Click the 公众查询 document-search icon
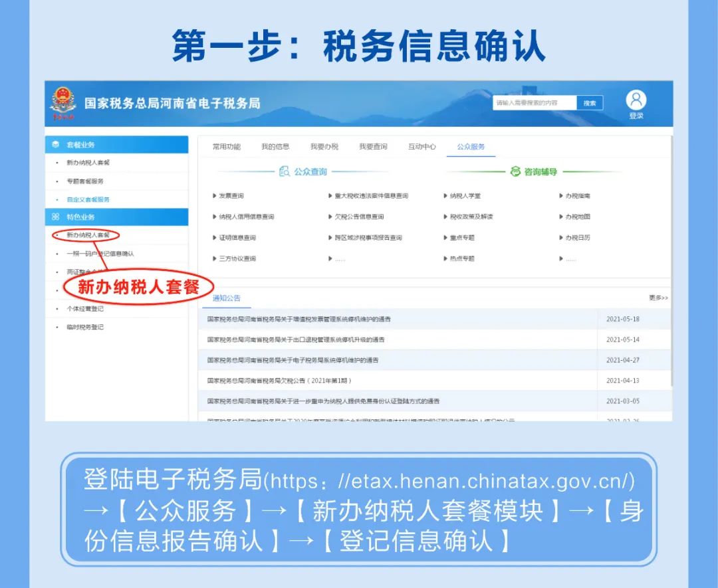The height and width of the screenshot is (588, 718). [x=285, y=171]
